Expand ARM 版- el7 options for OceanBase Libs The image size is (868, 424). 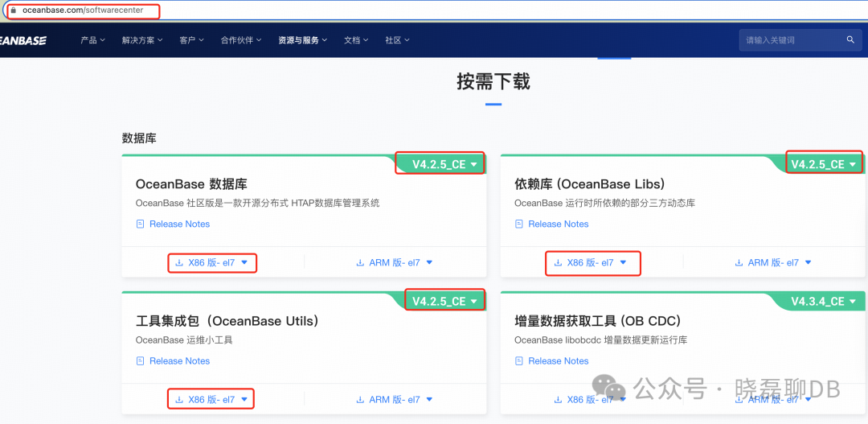(808, 263)
